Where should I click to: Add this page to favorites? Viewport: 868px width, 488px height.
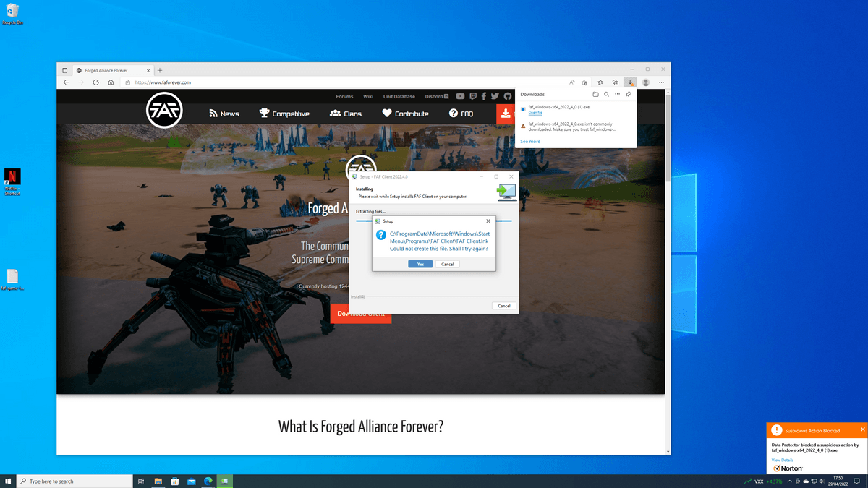click(x=586, y=82)
